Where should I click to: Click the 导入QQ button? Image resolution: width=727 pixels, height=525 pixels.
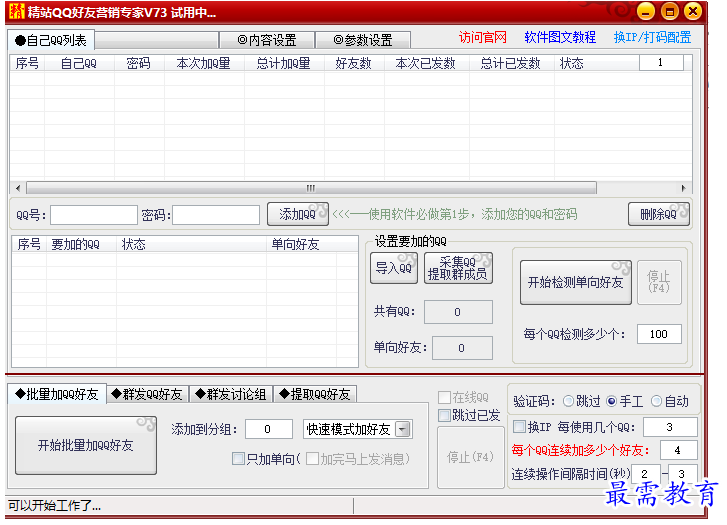pyautogui.click(x=394, y=268)
